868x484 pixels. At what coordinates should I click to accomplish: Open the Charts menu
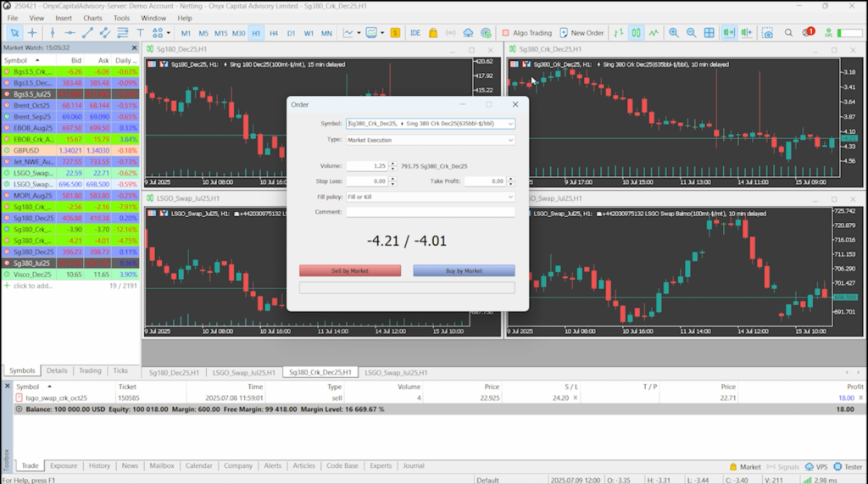coord(92,18)
